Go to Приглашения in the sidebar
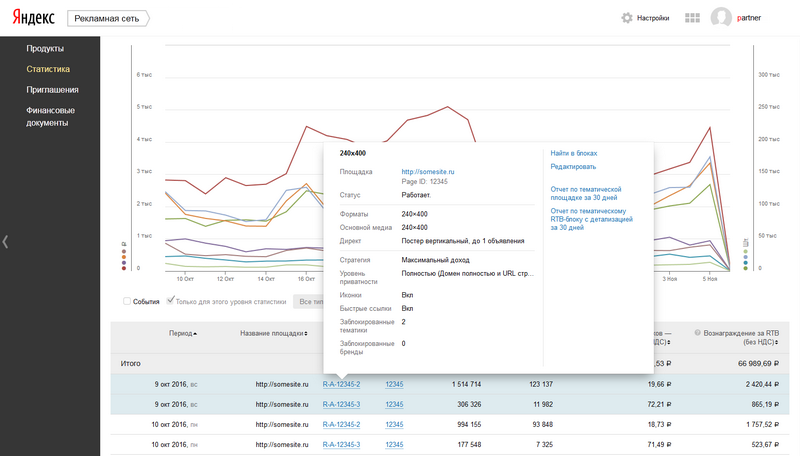Screen dimensions: 800x456 pyautogui.click(x=52, y=89)
